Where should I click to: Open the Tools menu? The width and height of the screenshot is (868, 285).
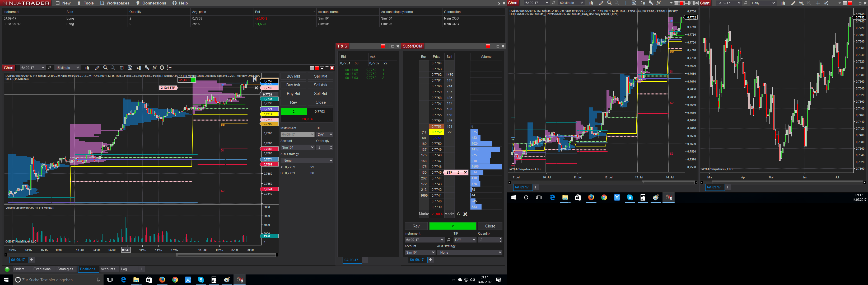click(85, 3)
